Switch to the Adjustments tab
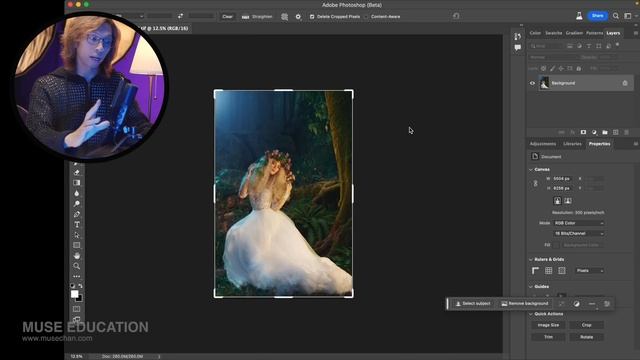The height and width of the screenshot is (360, 640). (543, 144)
